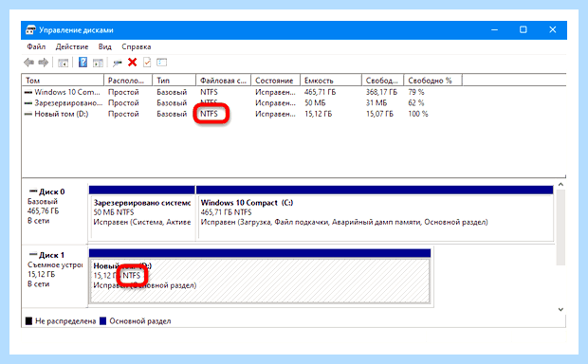The image size is (588, 364).
Task: Click the view settings list toolbar icon
Action: click(161, 63)
